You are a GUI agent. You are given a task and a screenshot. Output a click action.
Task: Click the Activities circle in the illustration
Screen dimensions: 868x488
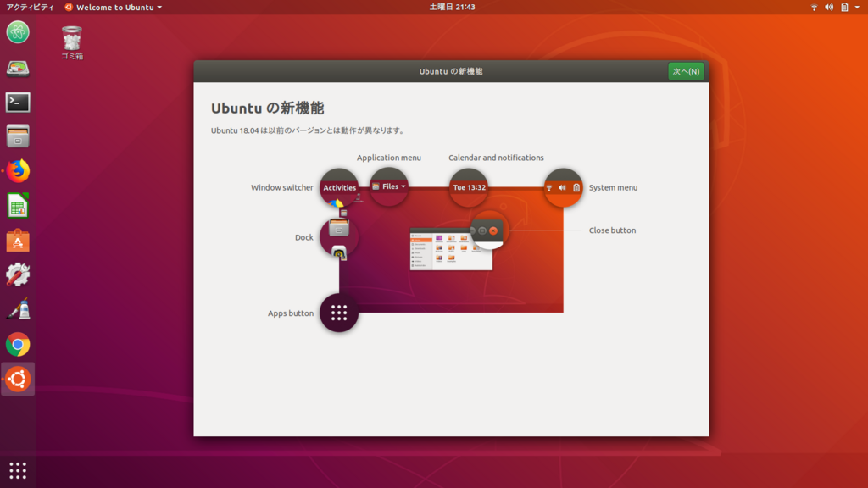coord(339,187)
